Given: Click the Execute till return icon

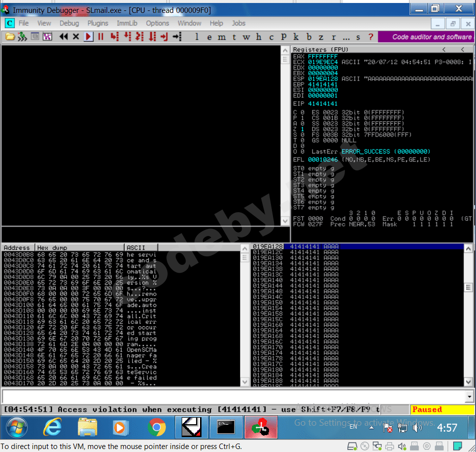Looking at the screenshot, I should (x=164, y=37).
